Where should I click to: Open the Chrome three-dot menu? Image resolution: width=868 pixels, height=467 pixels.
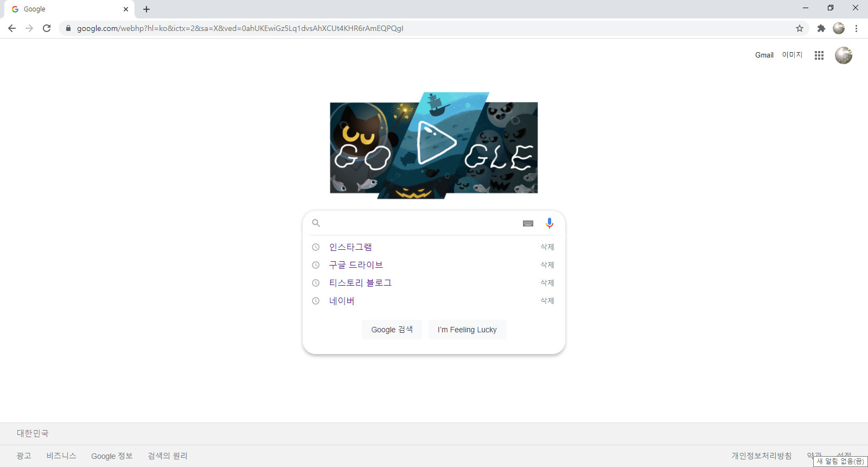click(x=856, y=28)
